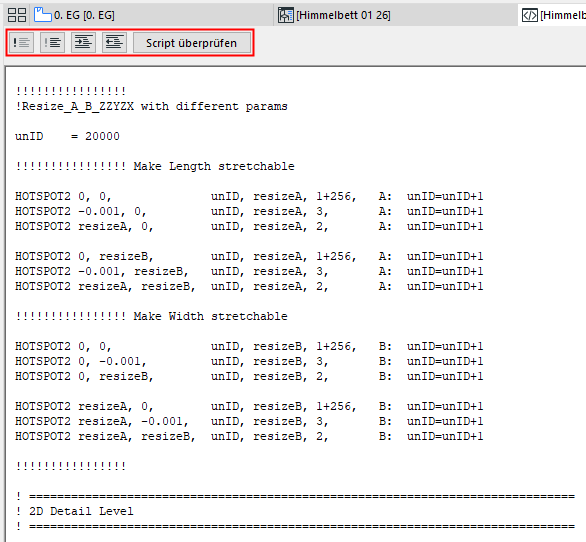Uncomment selected lines with the second toolbar icon
Screen dimensions: 586x542
tap(52, 43)
